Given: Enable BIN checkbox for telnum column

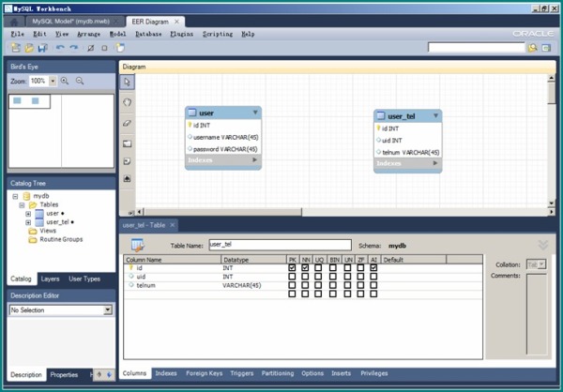Looking at the screenshot, I should [333, 285].
